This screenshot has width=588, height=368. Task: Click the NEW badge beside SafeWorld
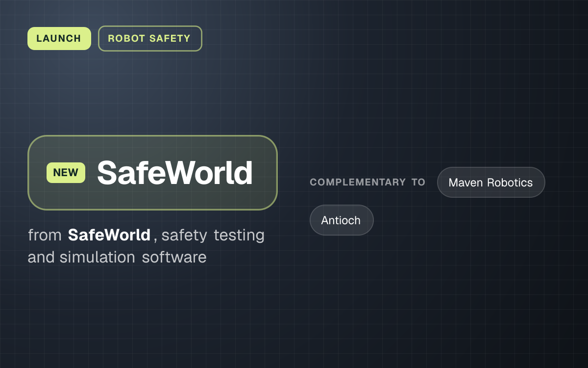[x=66, y=173]
